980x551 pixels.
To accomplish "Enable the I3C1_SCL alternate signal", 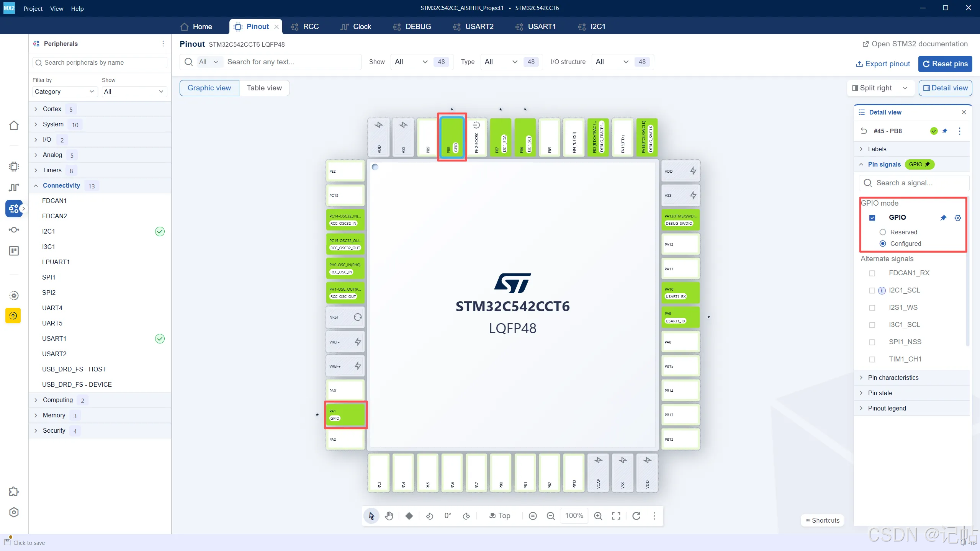I will 872,325.
